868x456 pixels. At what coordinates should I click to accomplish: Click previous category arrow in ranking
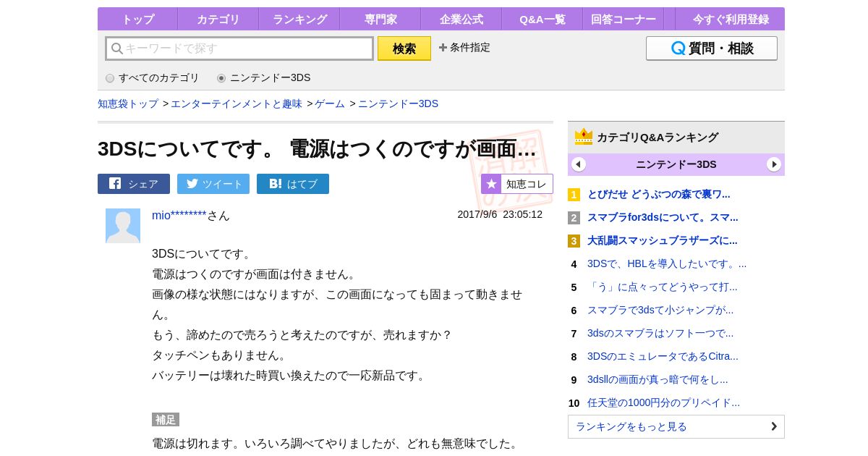579,164
